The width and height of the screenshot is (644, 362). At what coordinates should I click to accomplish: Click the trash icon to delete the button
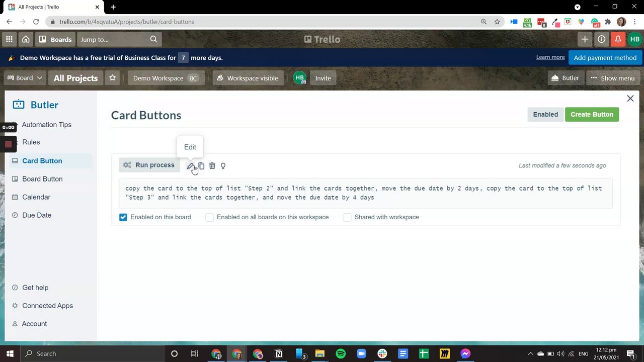(x=212, y=166)
